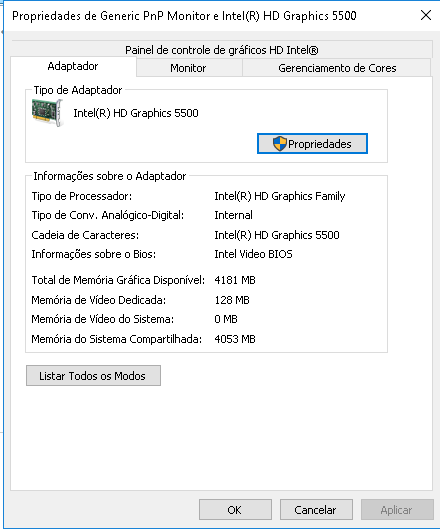
Task: Click the 4053 MB shared memory value
Action: click(x=235, y=339)
